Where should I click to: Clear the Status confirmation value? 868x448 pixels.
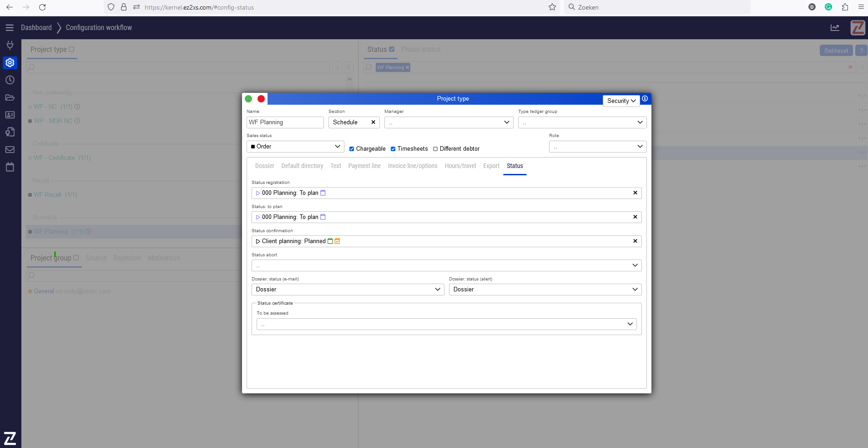click(635, 241)
